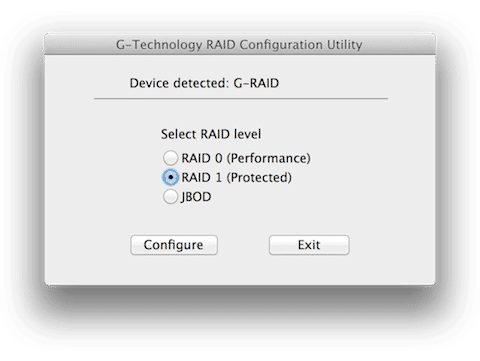Click the RAID 1 (Protected) label text
This screenshot has height=361, width=480.
(237, 177)
